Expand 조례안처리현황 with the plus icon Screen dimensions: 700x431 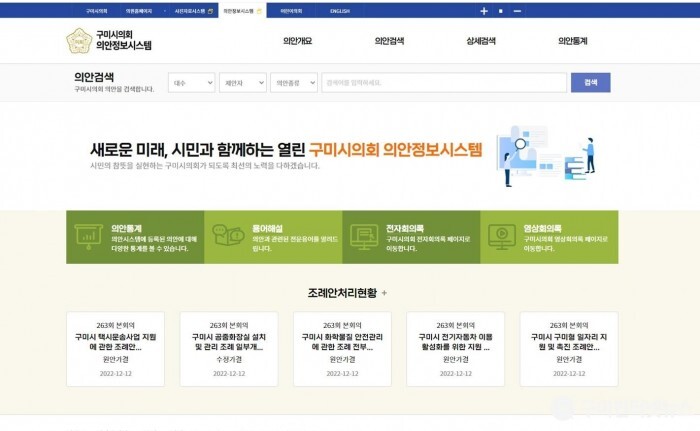pos(384,293)
